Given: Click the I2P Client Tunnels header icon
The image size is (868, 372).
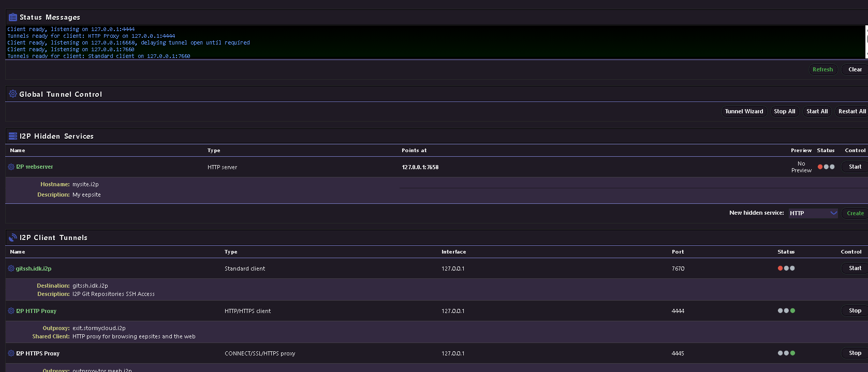Looking at the screenshot, I should coord(13,237).
